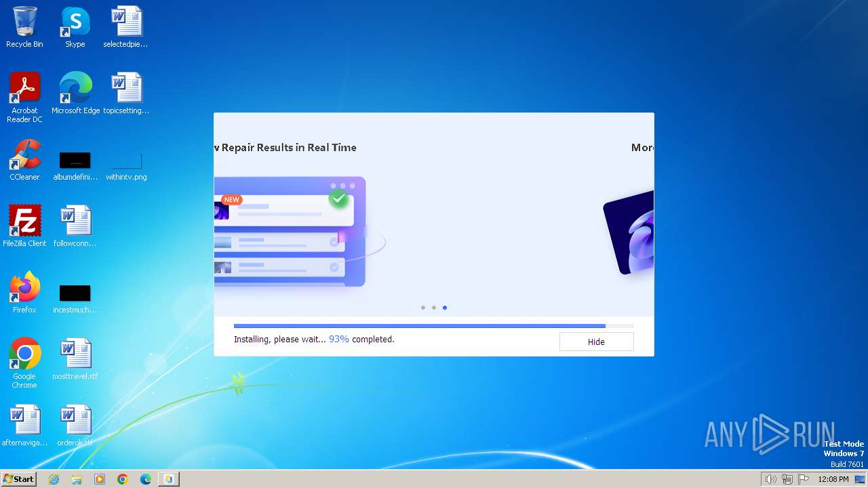The height and width of the screenshot is (488, 868).
Task: Select the followconn... Word document
Action: click(x=75, y=226)
